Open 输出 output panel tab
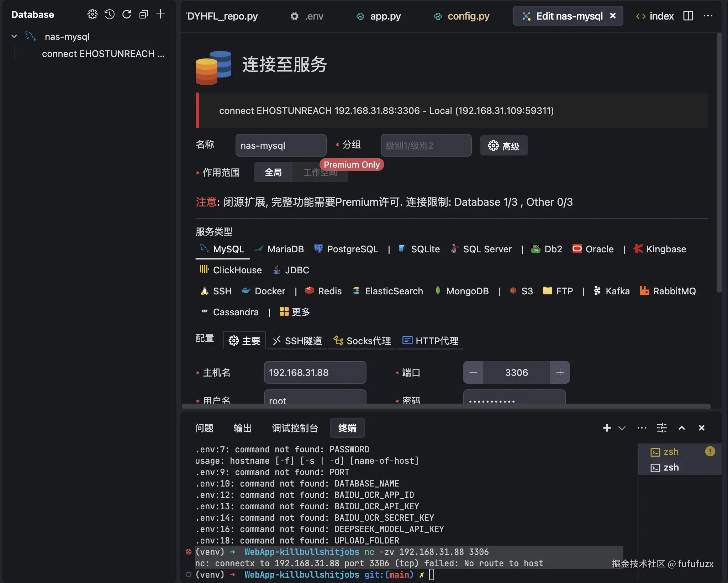The width and height of the screenshot is (728, 583). tap(243, 428)
